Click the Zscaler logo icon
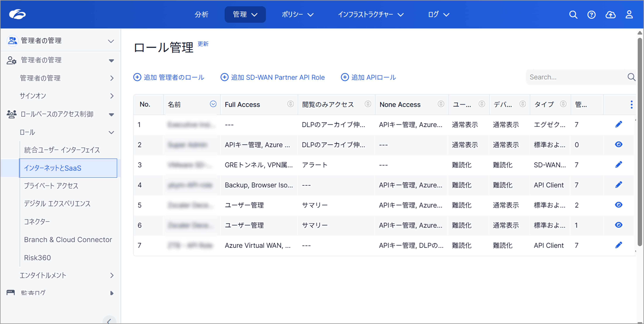The width and height of the screenshot is (644, 324). pos(17,14)
